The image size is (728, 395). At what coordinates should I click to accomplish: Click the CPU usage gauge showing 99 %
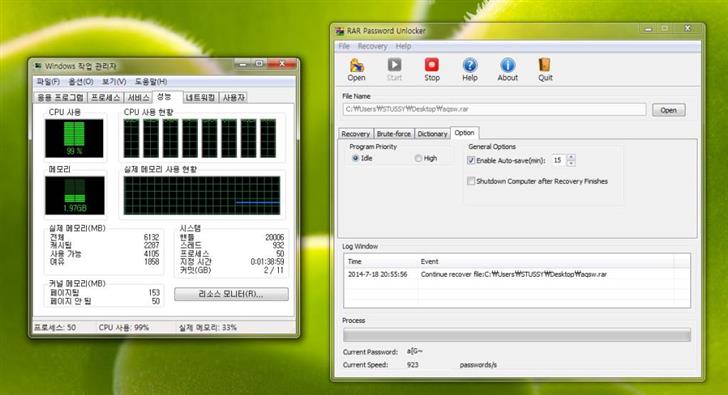(74, 138)
